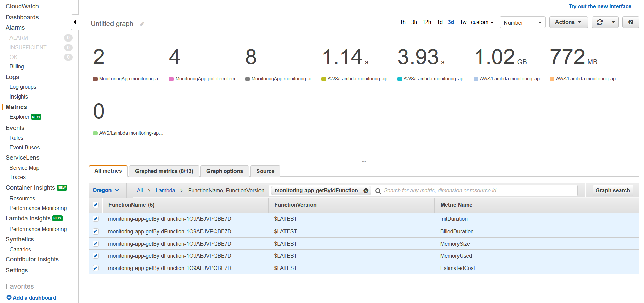The width and height of the screenshot is (644, 303).
Task: Collapse the left navigation sidebar arrow
Action: [x=75, y=22]
